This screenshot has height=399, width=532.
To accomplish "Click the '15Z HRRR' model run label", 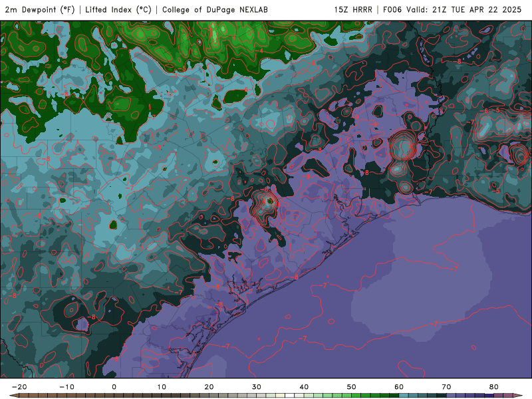I will [x=353, y=9].
